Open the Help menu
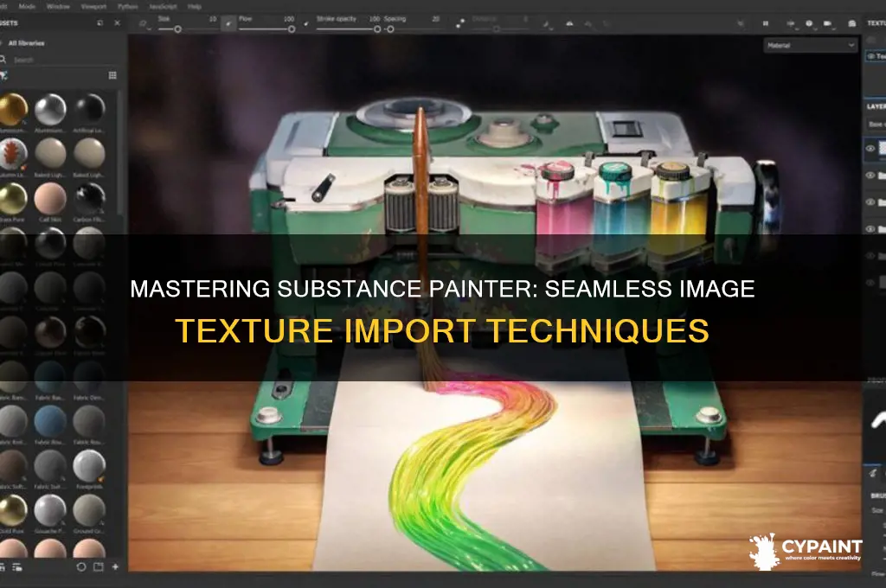886x588 pixels. [x=195, y=6]
